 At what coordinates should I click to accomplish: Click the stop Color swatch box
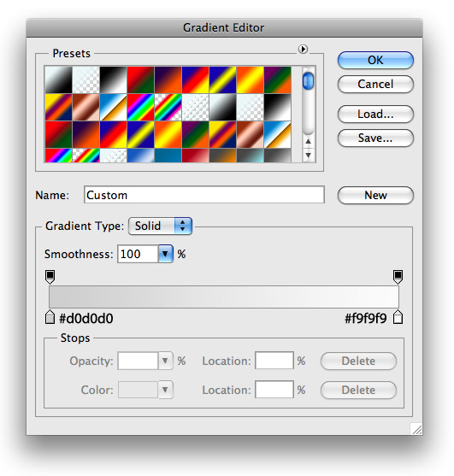pos(138,390)
